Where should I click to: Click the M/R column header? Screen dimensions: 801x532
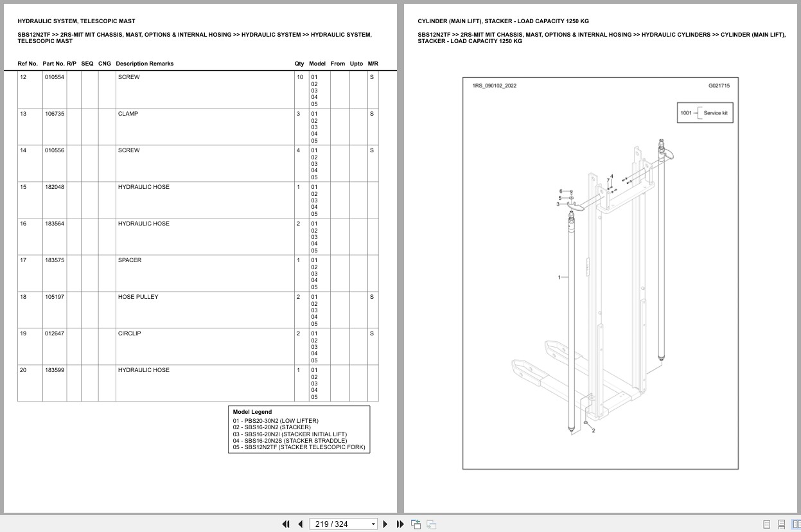tap(373, 64)
